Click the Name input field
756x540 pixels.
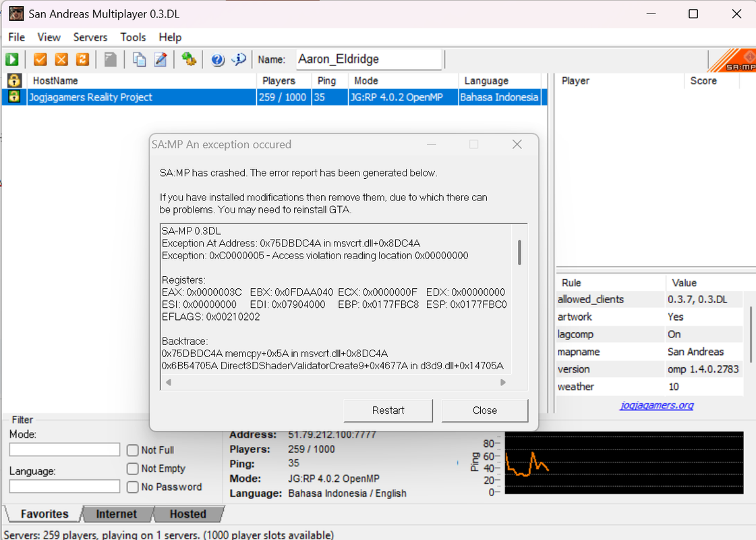(369, 59)
